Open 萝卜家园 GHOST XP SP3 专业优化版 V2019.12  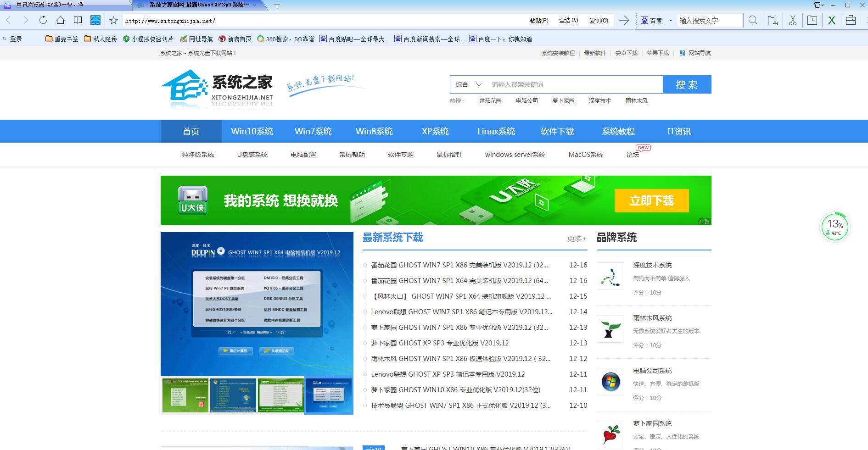(x=440, y=343)
